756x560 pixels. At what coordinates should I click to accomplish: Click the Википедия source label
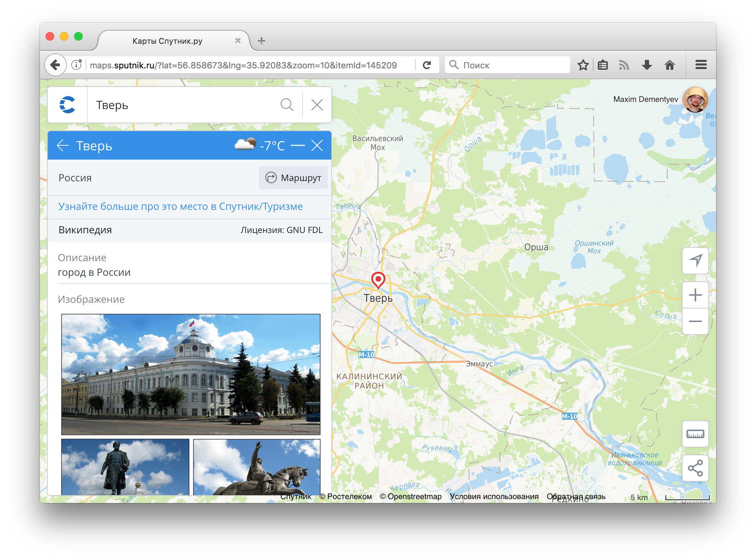click(x=85, y=230)
